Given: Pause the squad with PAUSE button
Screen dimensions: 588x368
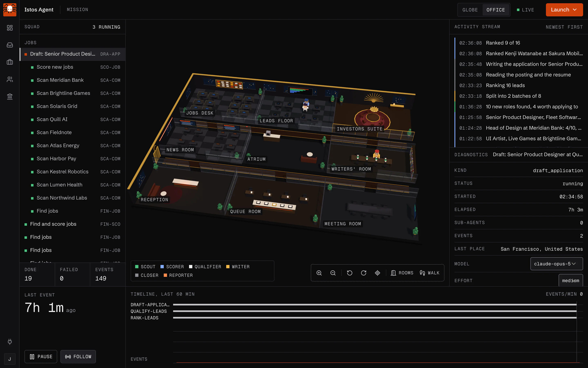Looking at the screenshot, I should click(41, 357).
